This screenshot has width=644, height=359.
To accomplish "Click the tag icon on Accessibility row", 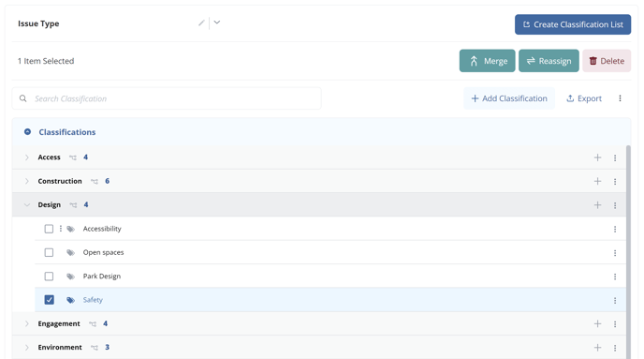I will coord(70,229).
